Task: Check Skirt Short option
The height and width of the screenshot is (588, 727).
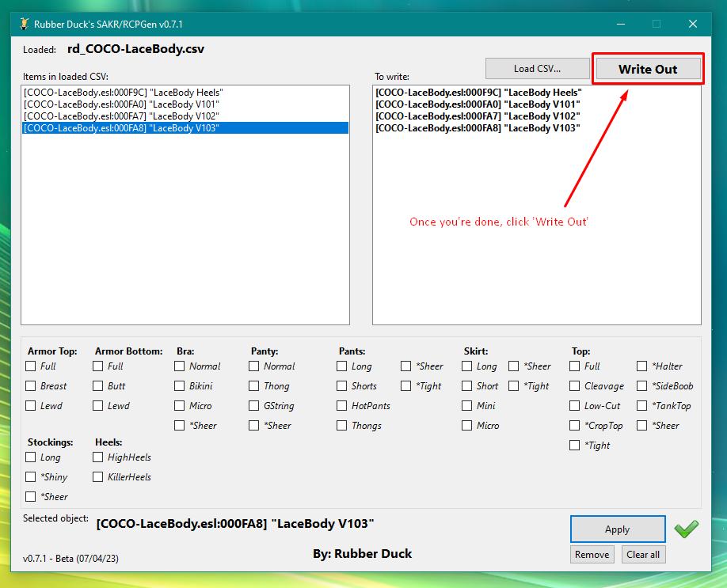Action: [x=467, y=386]
